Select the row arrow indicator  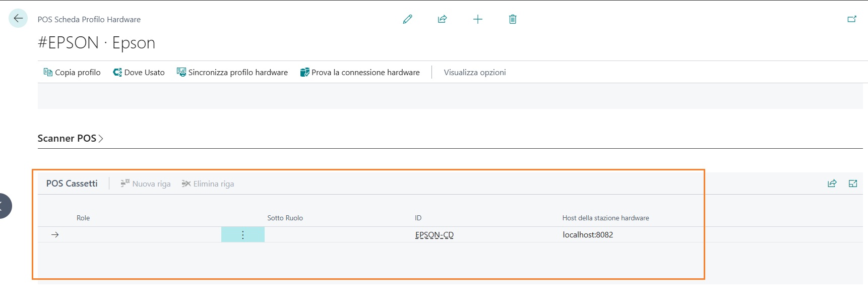(55, 234)
